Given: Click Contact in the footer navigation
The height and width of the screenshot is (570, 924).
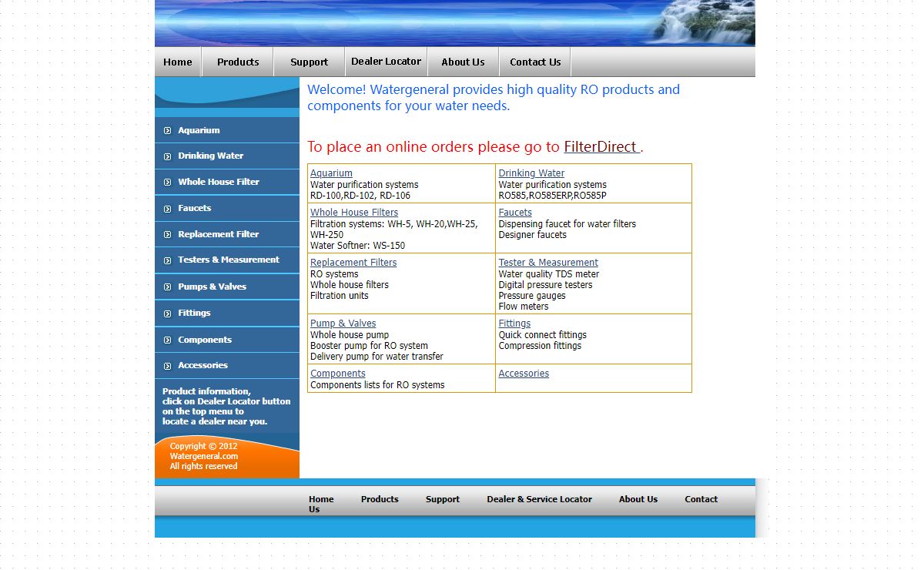Looking at the screenshot, I should [701, 499].
